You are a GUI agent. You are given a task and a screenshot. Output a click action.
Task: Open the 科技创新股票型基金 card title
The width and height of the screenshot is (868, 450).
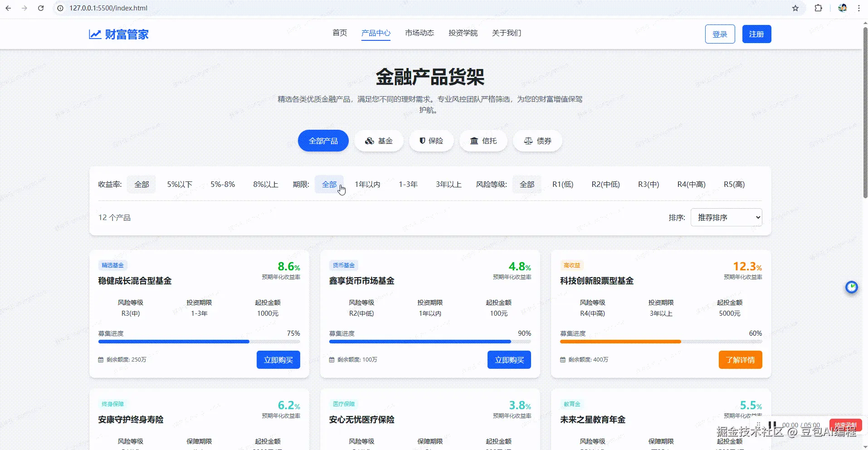click(x=597, y=281)
